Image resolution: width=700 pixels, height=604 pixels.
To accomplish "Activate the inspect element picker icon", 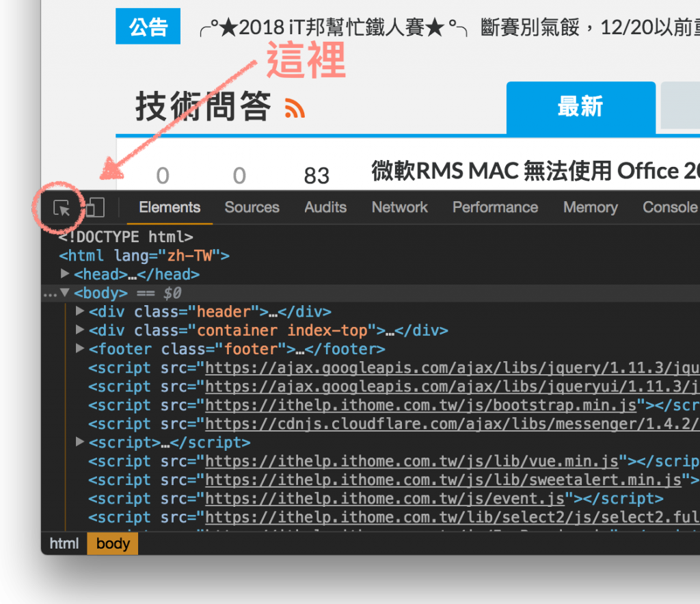I will click(62, 208).
